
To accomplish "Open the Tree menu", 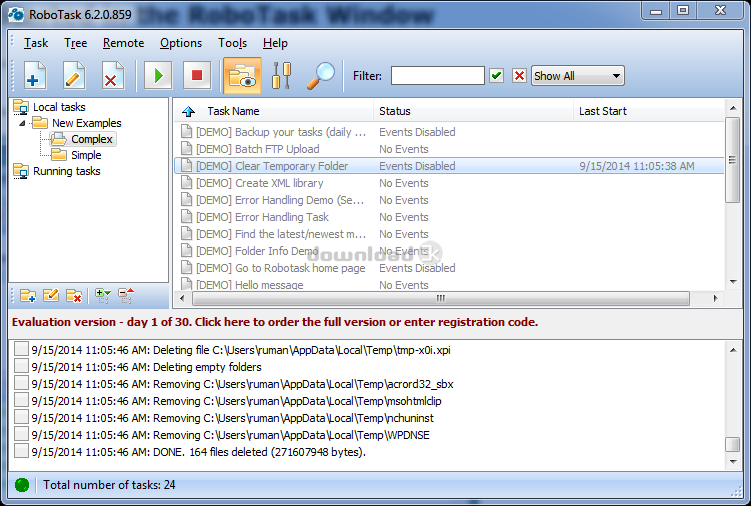I will pos(76,43).
